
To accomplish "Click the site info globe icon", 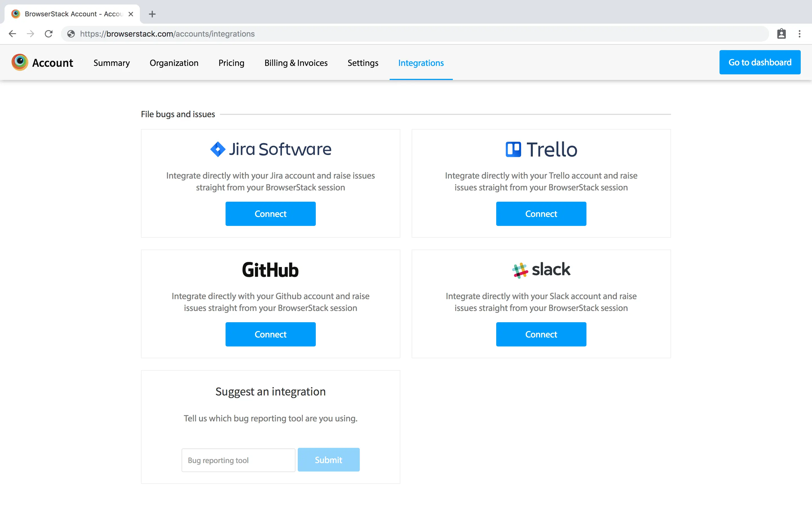I will [71, 34].
